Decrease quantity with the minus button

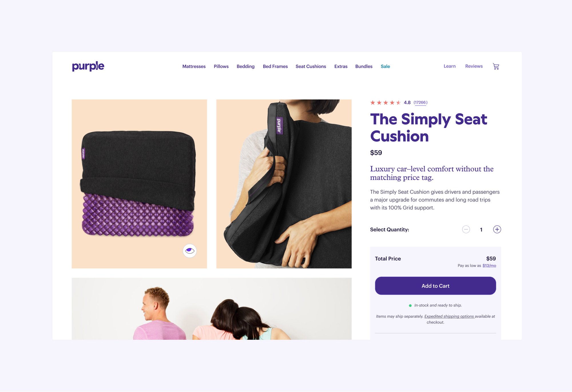pos(466,229)
